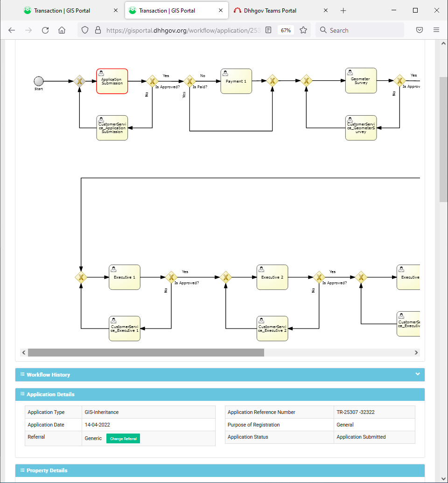
Task: Select the CustomerService_Executive 2 node
Action: pyautogui.click(x=273, y=329)
